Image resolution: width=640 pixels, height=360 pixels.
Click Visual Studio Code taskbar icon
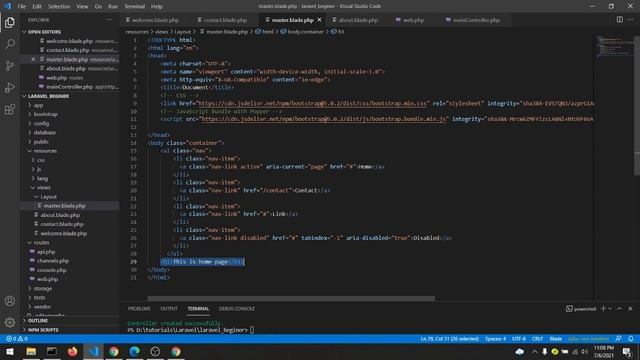[x=93, y=351]
